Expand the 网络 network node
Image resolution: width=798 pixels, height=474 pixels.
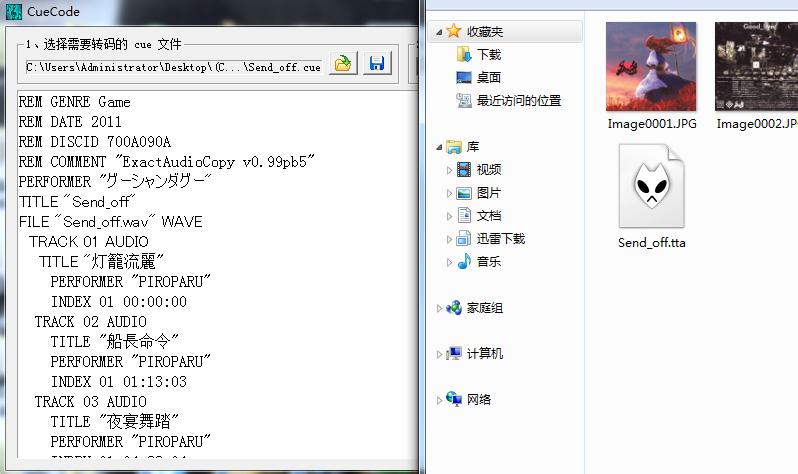439,400
